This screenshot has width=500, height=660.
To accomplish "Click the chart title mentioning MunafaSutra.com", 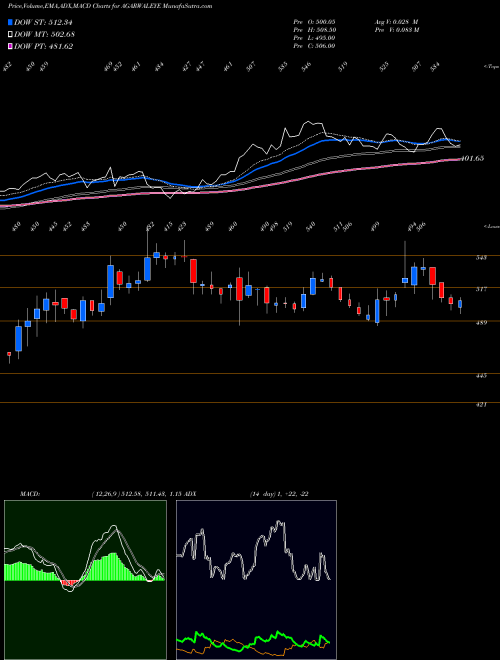I will 110,6.
